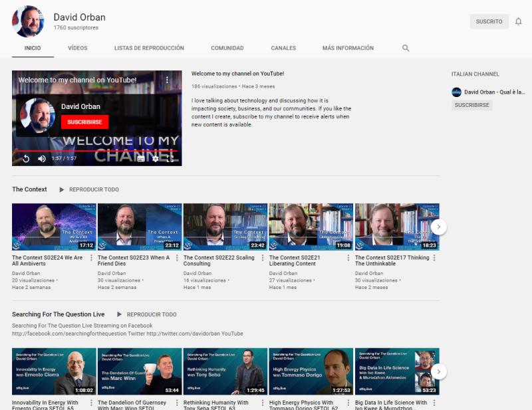
Task: Open thumbnail of When A Friend Dies video
Action: click(x=140, y=227)
